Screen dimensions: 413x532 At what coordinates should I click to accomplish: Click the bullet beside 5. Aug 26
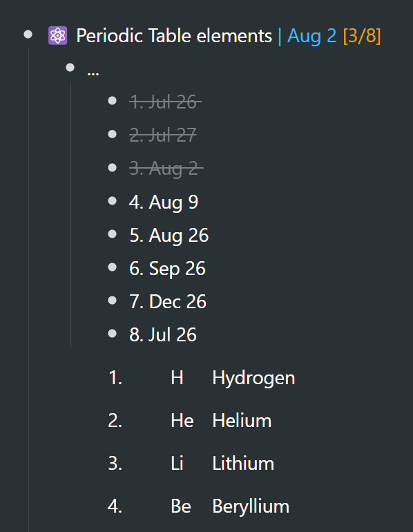click(x=113, y=234)
